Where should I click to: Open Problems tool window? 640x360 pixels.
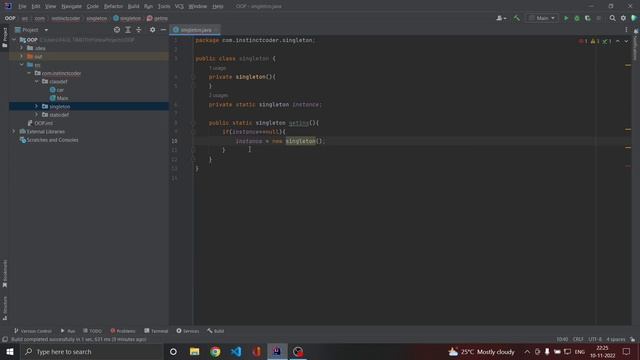(122, 331)
